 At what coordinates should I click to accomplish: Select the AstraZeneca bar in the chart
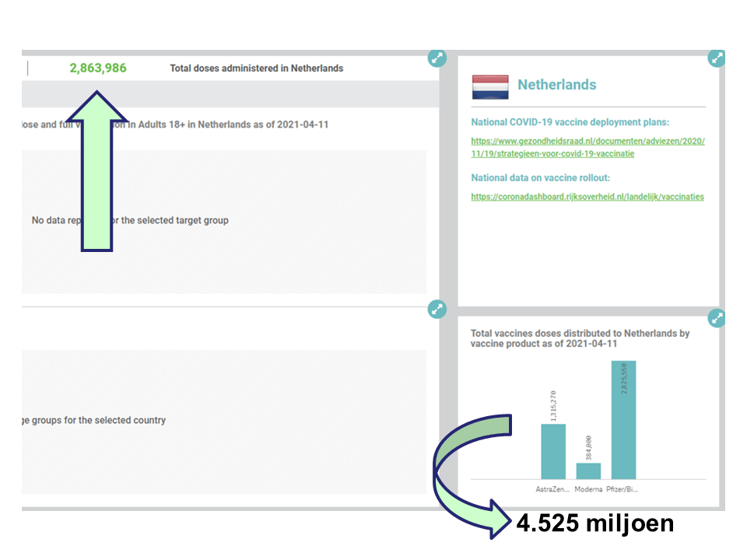click(x=553, y=451)
